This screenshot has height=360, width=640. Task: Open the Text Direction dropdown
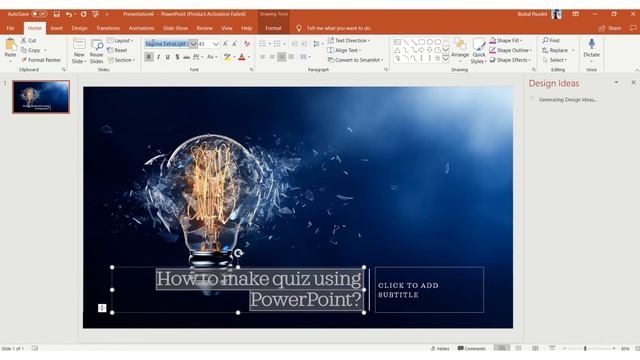point(349,40)
